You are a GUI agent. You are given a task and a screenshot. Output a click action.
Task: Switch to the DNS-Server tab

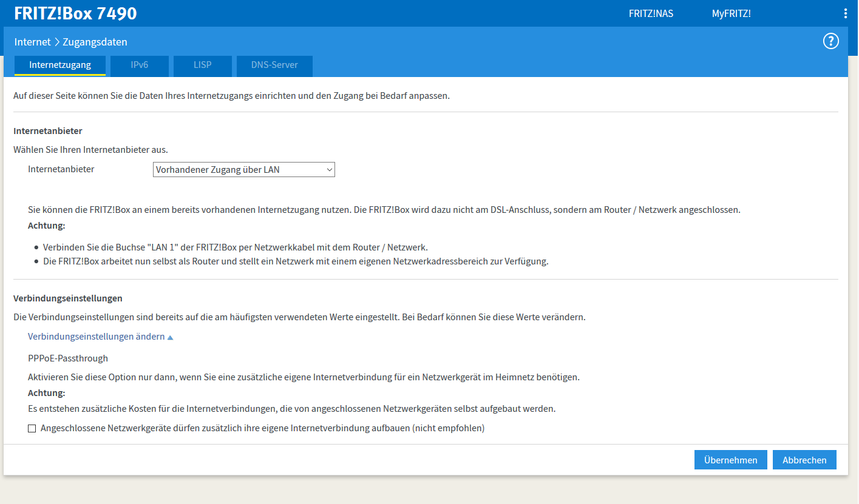(274, 66)
